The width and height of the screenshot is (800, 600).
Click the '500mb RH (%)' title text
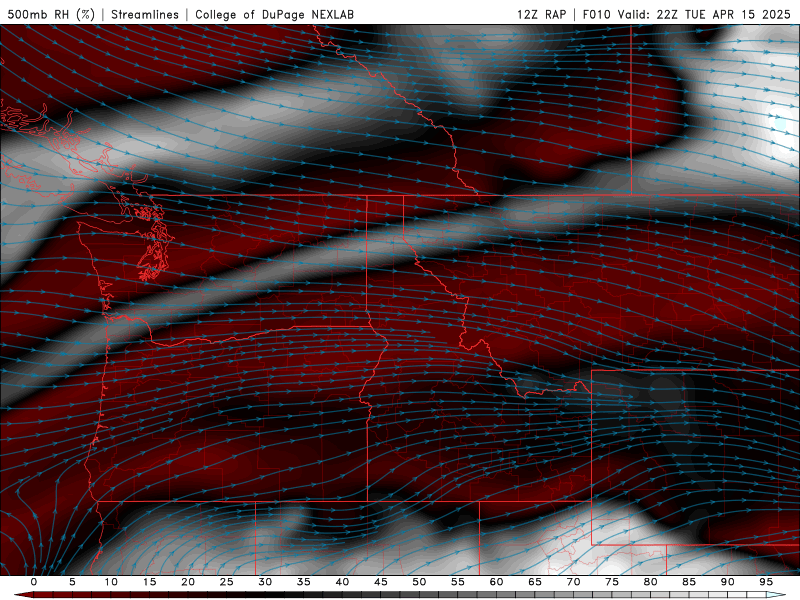point(51,15)
